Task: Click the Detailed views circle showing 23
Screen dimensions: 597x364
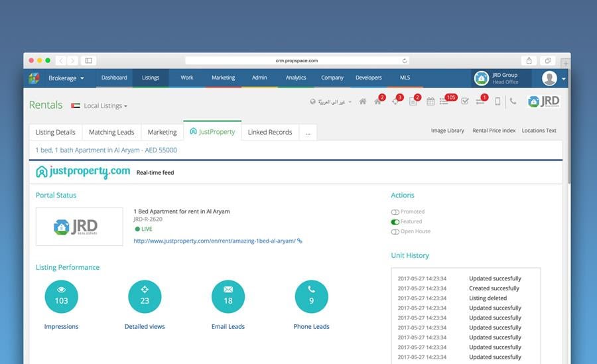Action: [x=145, y=296]
